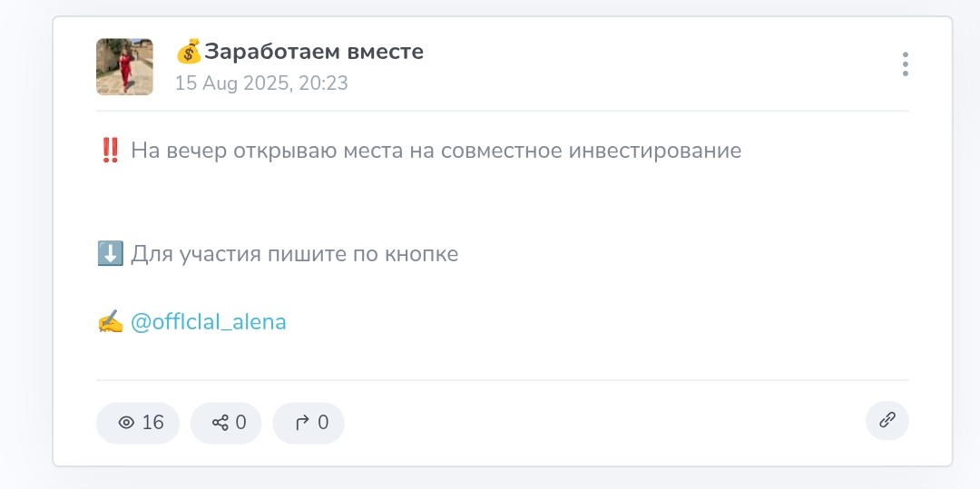Open the @offlclal_alena profile link
The image size is (980, 489).
coord(209,322)
